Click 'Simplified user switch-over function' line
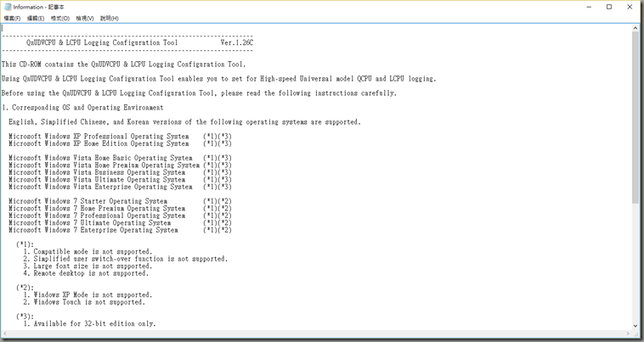The height and width of the screenshot is (342, 644). (x=125, y=259)
